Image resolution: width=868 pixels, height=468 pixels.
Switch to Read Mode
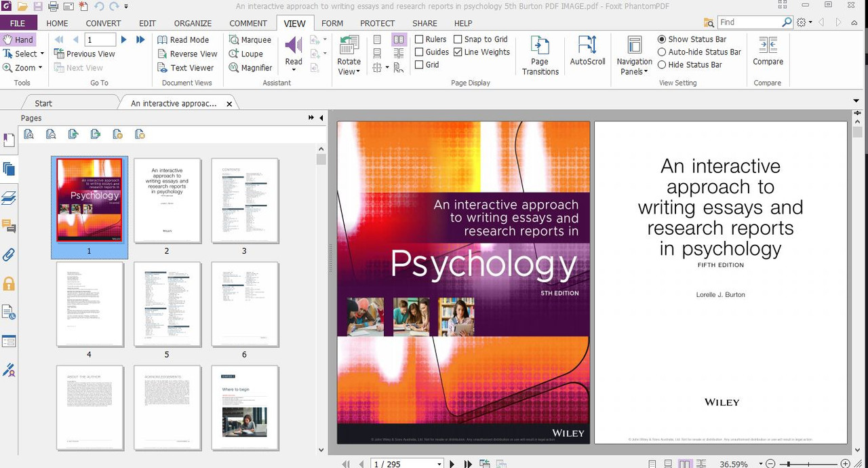coord(183,40)
